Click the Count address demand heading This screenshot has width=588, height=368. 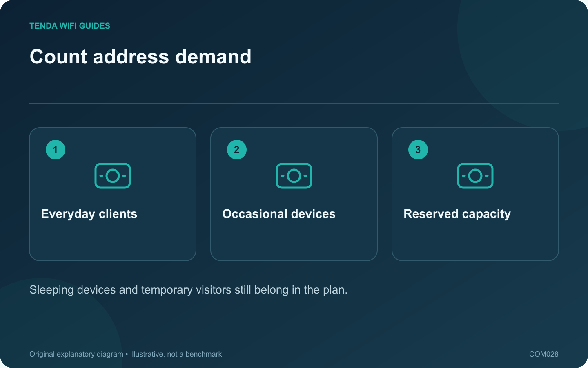(140, 56)
